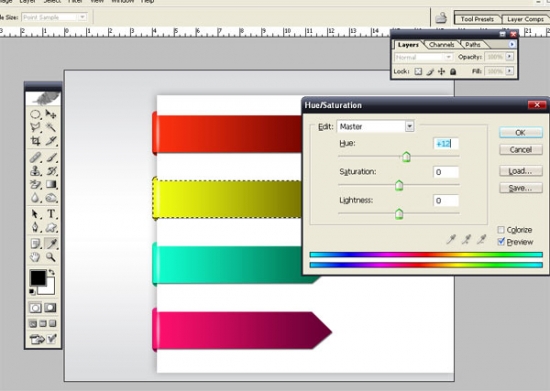
Task: Open the Fill slider arrow in Layers panel
Action: [510, 71]
